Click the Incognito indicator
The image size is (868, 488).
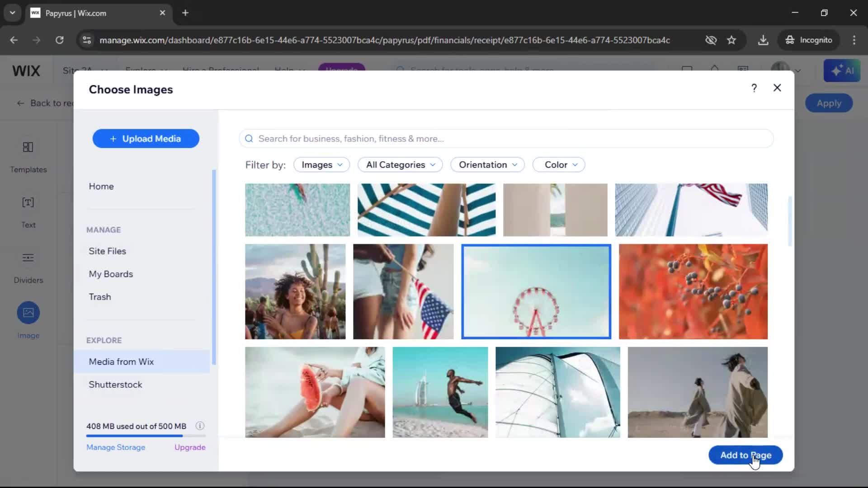click(809, 40)
